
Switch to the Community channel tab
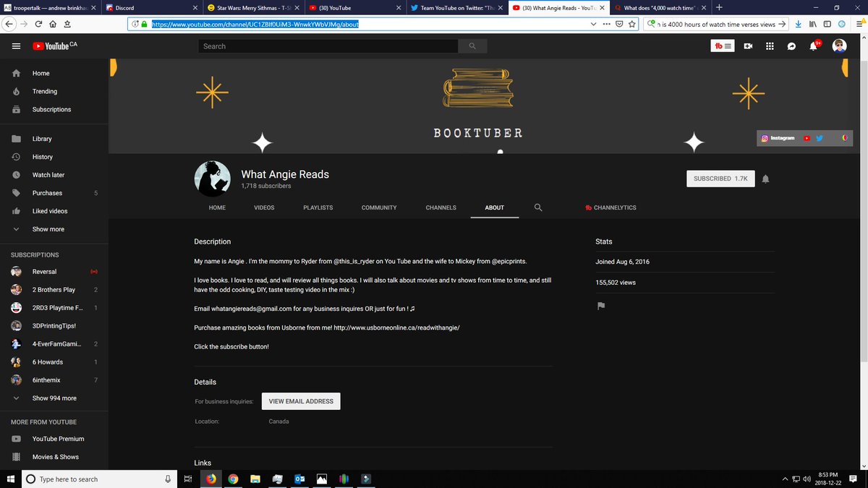click(x=379, y=207)
